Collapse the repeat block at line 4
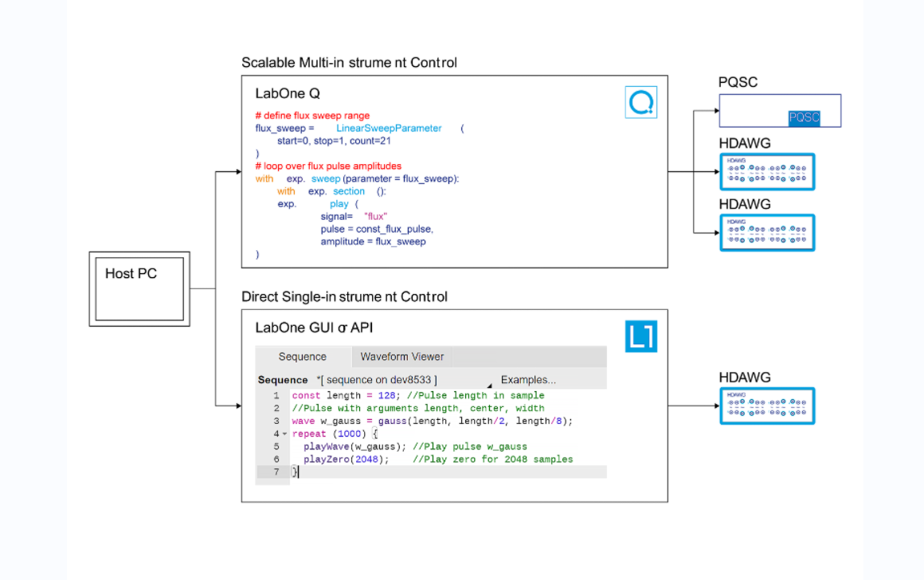924x580 pixels. 284,434
